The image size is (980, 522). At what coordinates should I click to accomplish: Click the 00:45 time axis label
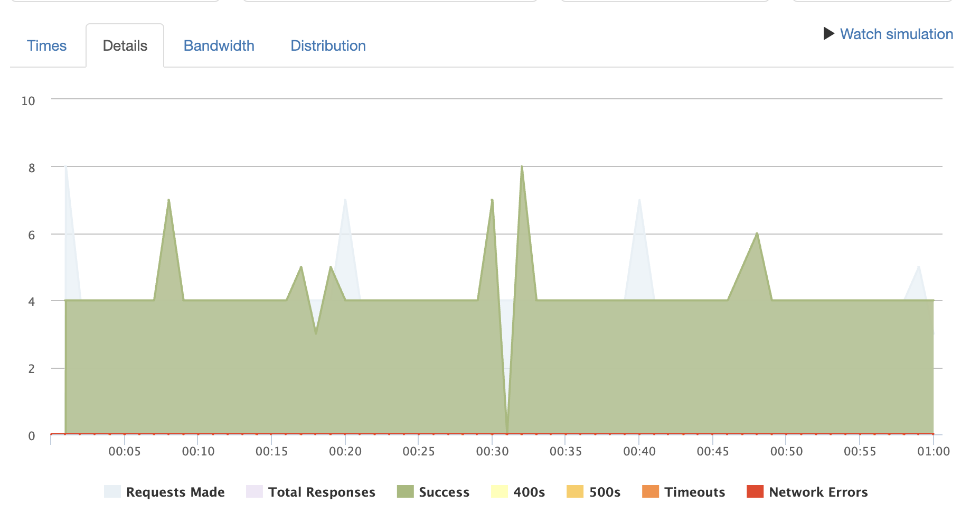coord(712,451)
